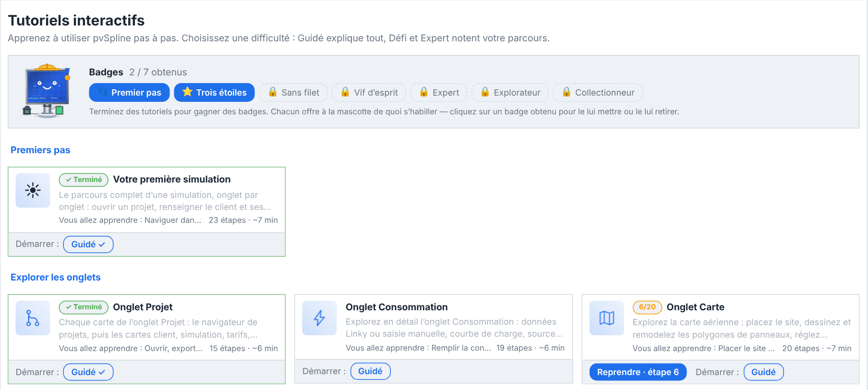The height and width of the screenshot is (390, 868).
Task: Click the locked Explorateur badge
Action: pyautogui.click(x=510, y=93)
